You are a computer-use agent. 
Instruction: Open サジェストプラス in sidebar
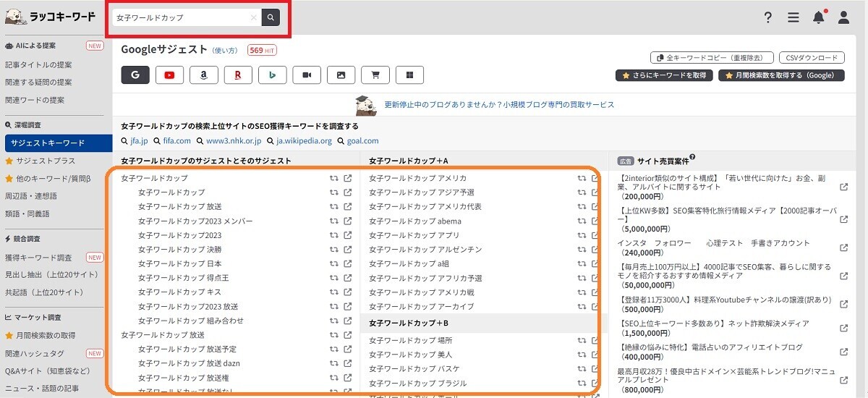coord(41,161)
